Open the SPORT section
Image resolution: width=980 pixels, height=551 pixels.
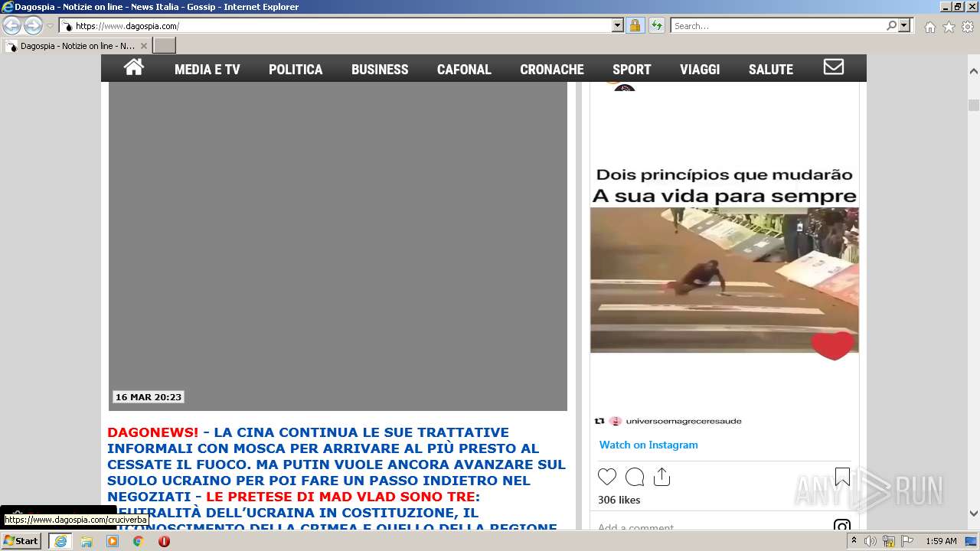[x=632, y=69]
